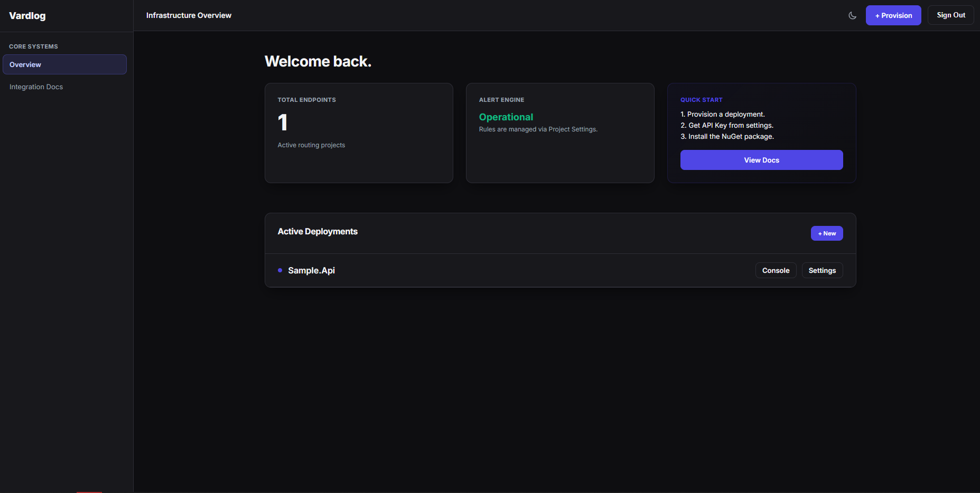Screen dimensions: 980x493
Task: Click the Infrastructure Overview page title
Action: pyautogui.click(x=189, y=15)
